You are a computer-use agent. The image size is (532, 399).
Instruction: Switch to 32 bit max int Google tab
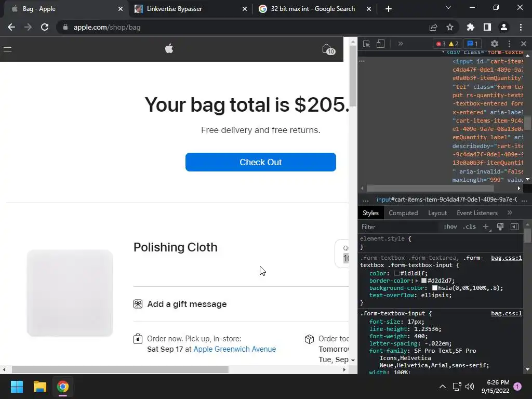click(x=312, y=9)
